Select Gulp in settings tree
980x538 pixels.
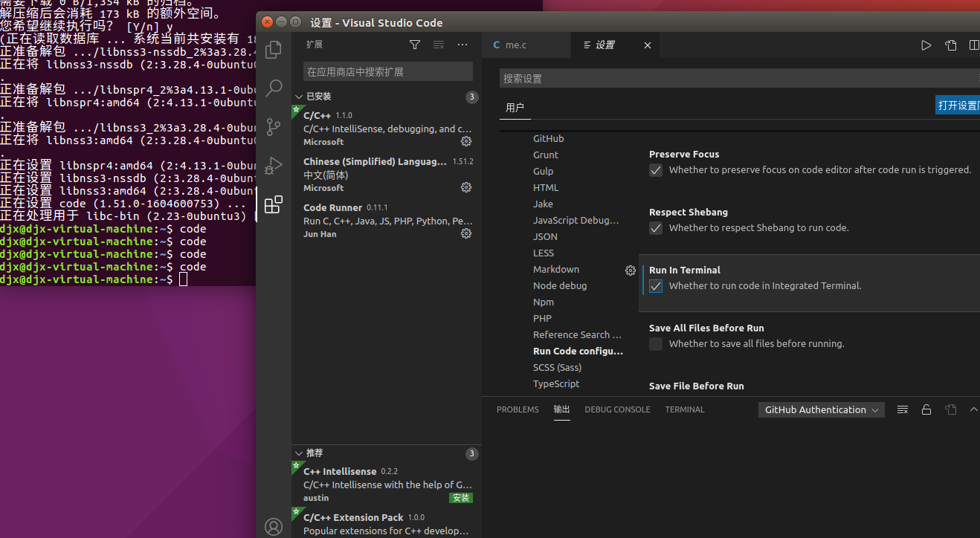(544, 172)
